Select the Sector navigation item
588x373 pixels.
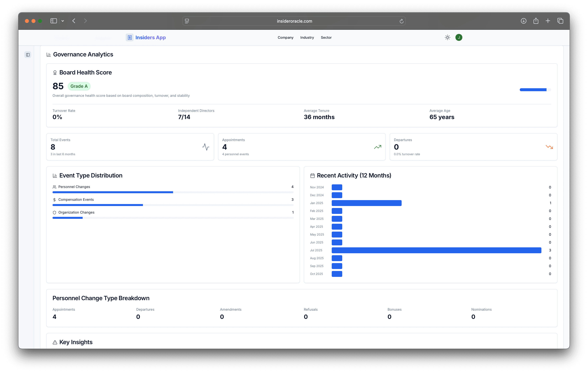click(x=326, y=37)
